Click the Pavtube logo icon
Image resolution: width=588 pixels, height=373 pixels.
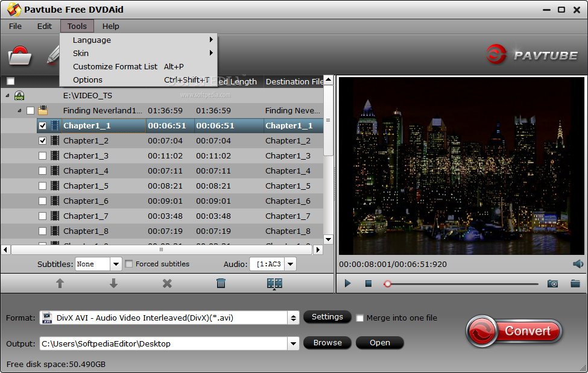[x=496, y=55]
